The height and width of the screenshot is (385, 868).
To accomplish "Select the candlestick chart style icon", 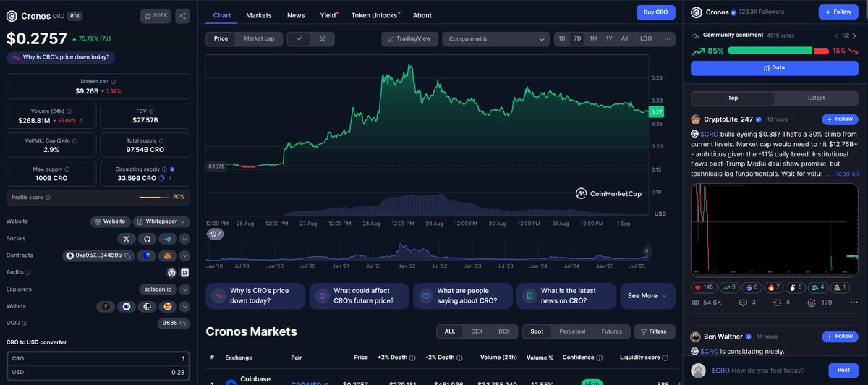I will [323, 39].
